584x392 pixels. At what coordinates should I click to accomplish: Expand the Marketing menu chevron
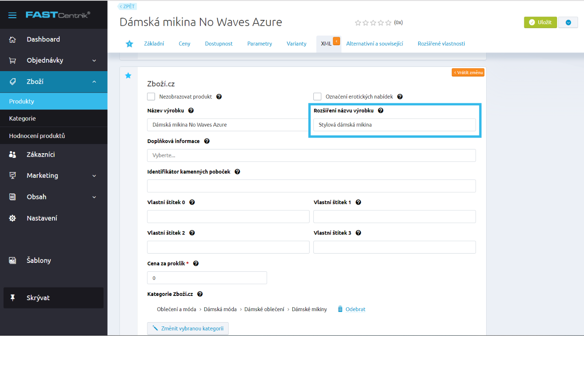[94, 176]
